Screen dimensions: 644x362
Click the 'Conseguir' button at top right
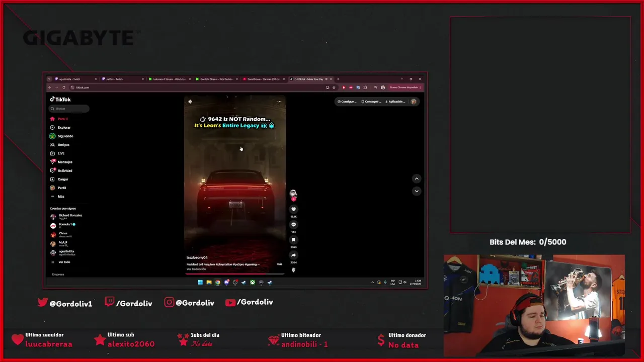click(x=371, y=102)
